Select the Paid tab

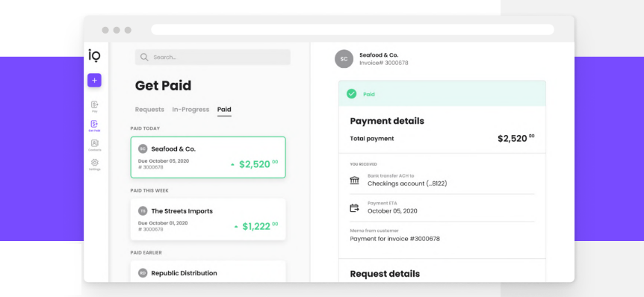click(x=224, y=110)
